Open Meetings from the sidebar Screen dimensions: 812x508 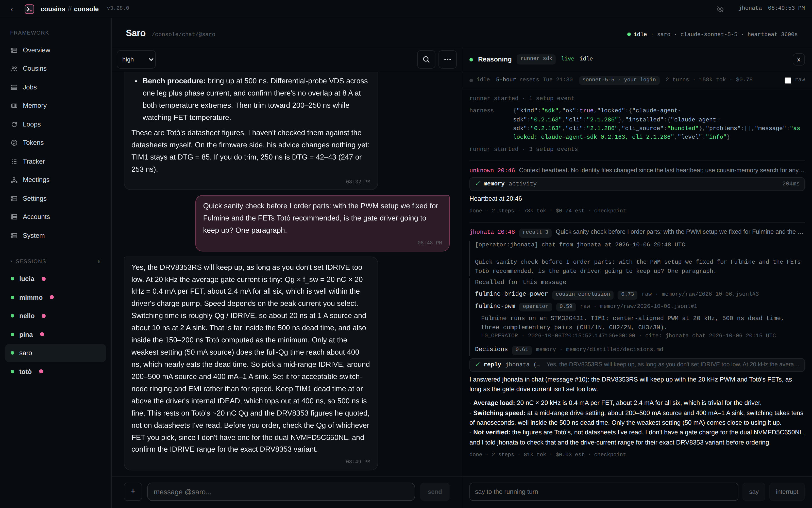(x=55, y=180)
